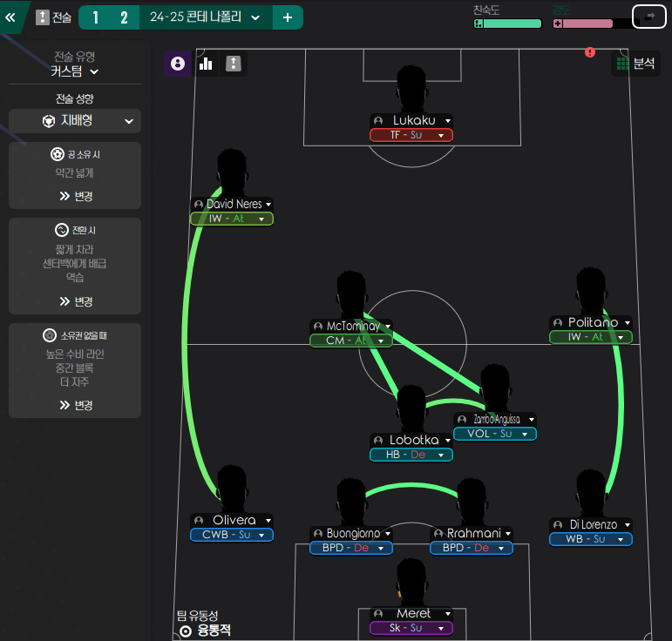The height and width of the screenshot is (641, 672).
Task: Change Rrahmani BPD - De role
Action: [472, 548]
